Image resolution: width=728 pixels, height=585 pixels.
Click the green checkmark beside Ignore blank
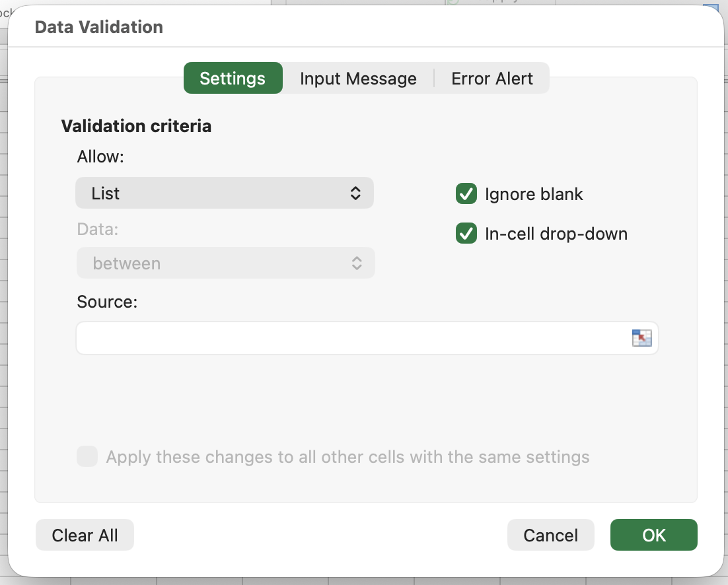tap(466, 193)
